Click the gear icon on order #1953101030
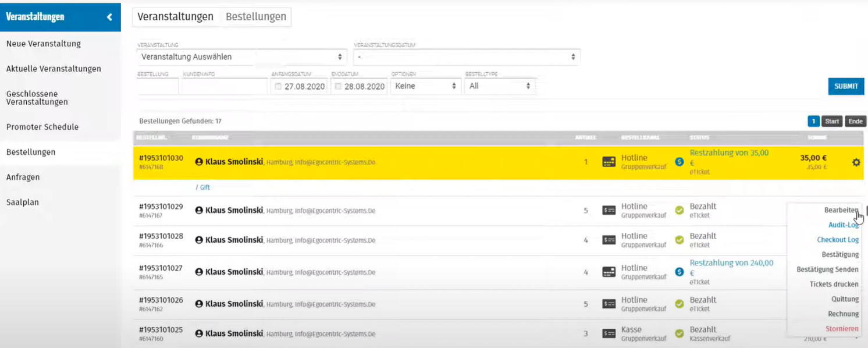The width and height of the screenshot is (868, 348). 856,162
